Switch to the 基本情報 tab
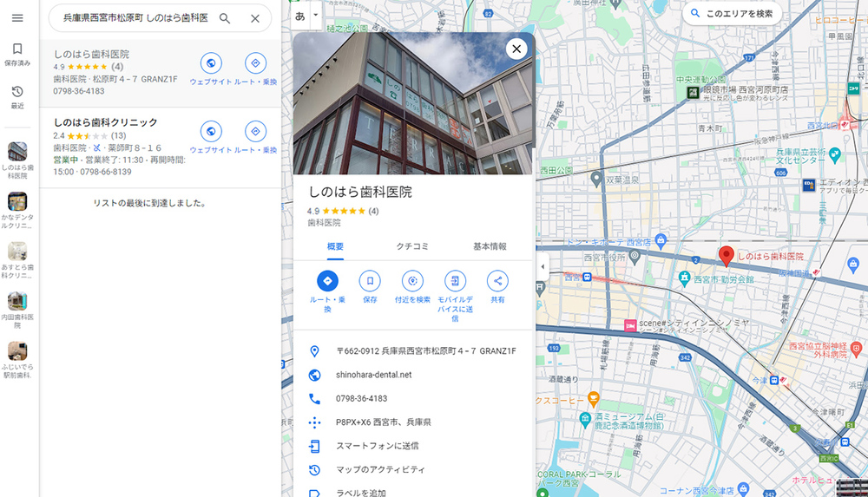The width and height of the screenshot is (868, 497). 490,246
